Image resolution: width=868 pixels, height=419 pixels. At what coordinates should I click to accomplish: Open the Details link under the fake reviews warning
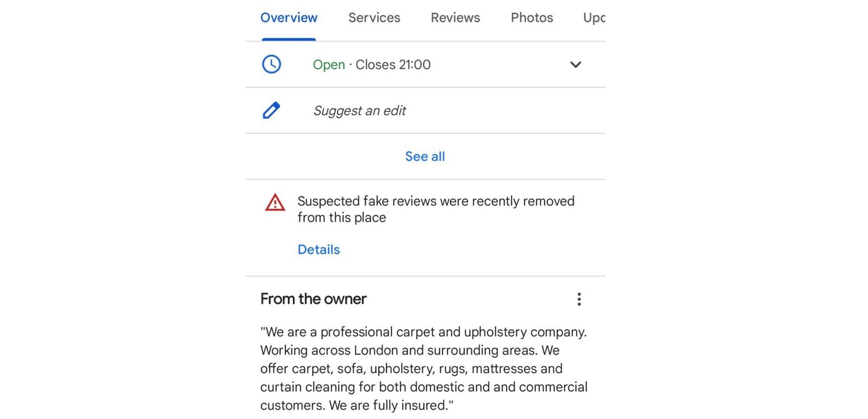coord(318,249)
